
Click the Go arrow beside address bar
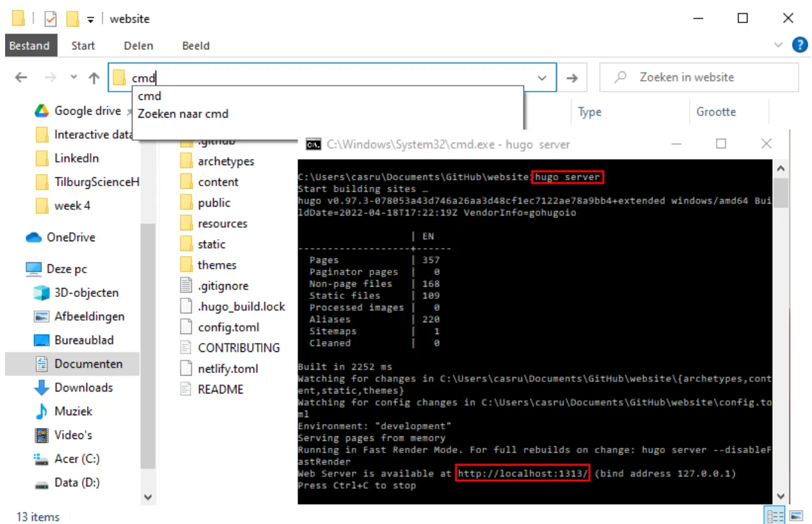(572, 77)
